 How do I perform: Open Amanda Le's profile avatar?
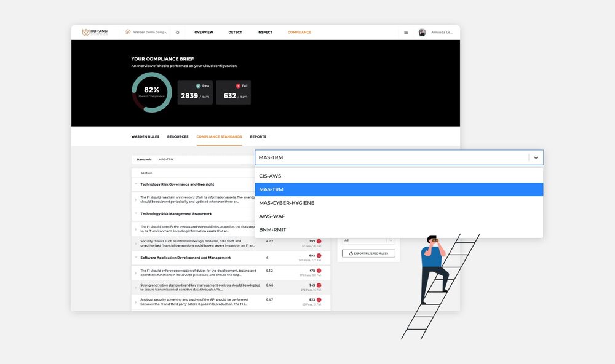[x=422, y=31]
